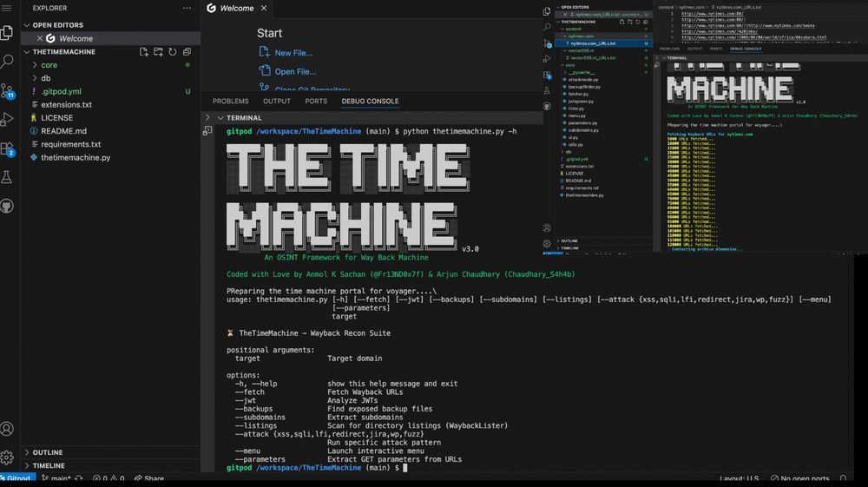Viewport: 868px width, 487px height.
Task: Click the terminal prompt input cursor
Action: (405, 468)
